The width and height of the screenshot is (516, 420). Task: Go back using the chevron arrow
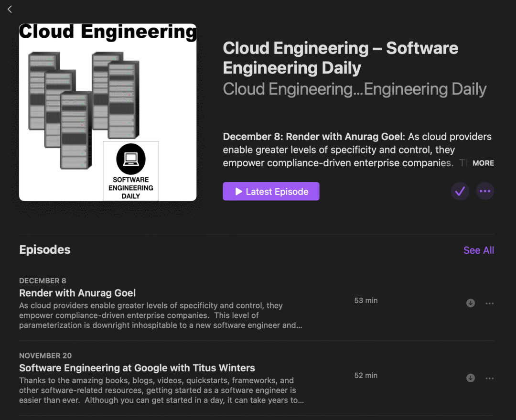point(10,9)
